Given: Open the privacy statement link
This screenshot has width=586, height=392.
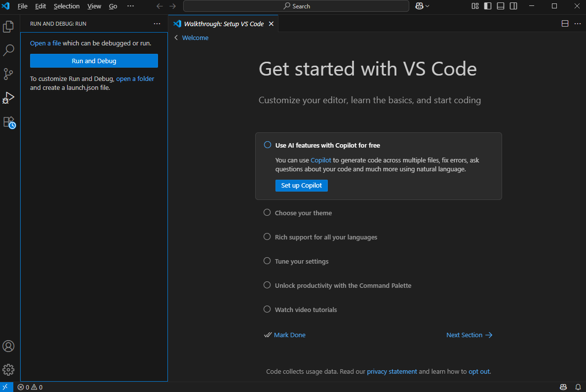Looking at the screenshot, I should pos(392,371).
